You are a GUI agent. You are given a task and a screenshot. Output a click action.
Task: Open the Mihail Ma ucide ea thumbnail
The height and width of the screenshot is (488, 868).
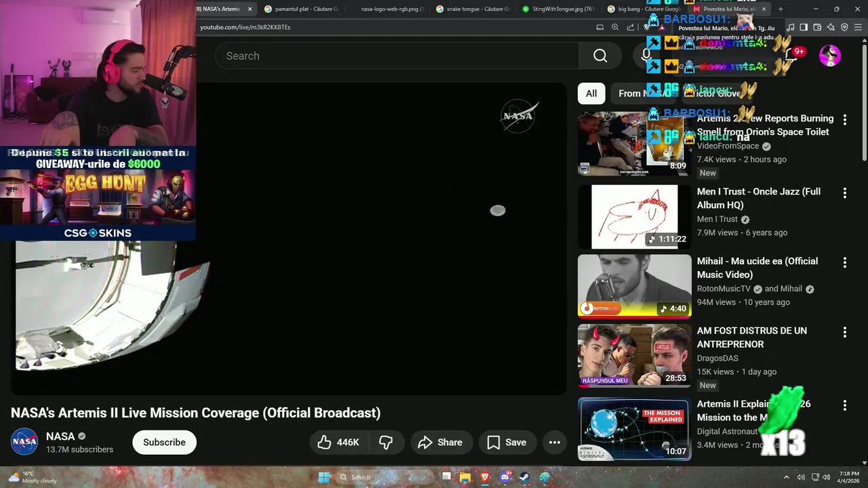[x=634, y=286]
